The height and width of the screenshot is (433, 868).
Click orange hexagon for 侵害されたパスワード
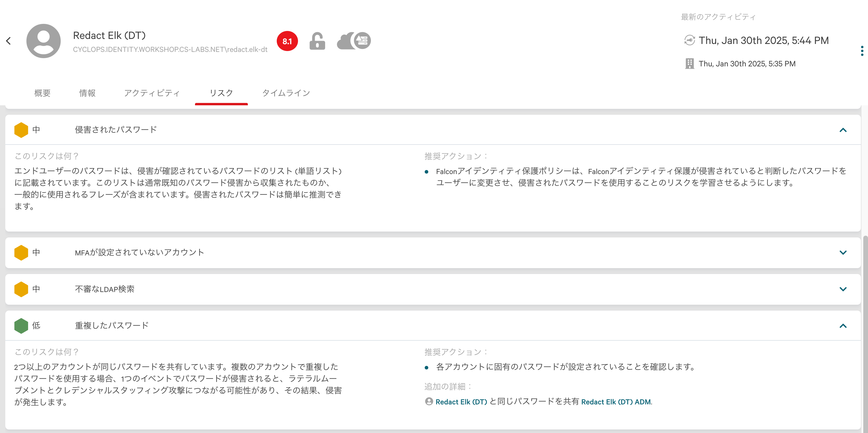pyautogui.click(x=21, y=130)
